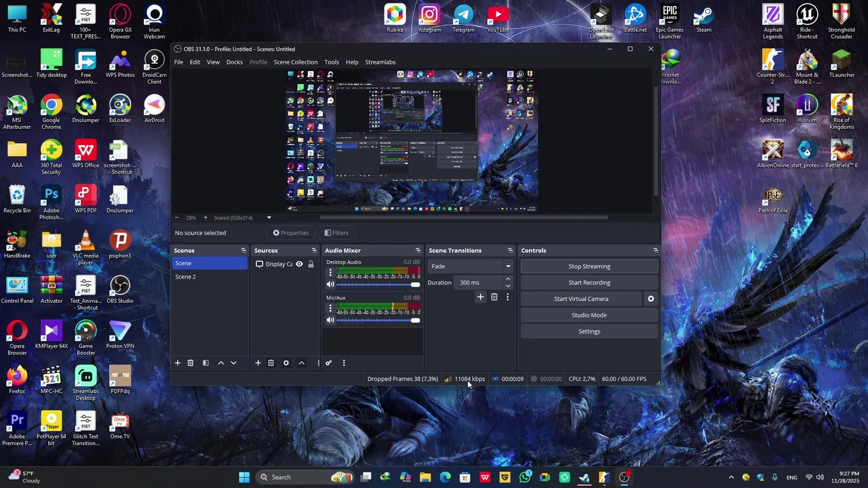Image resolution: width=868 pixels, height=488 pixels.
Task: Remove selected source with trash icon
Action: click(x=271, y=363)
